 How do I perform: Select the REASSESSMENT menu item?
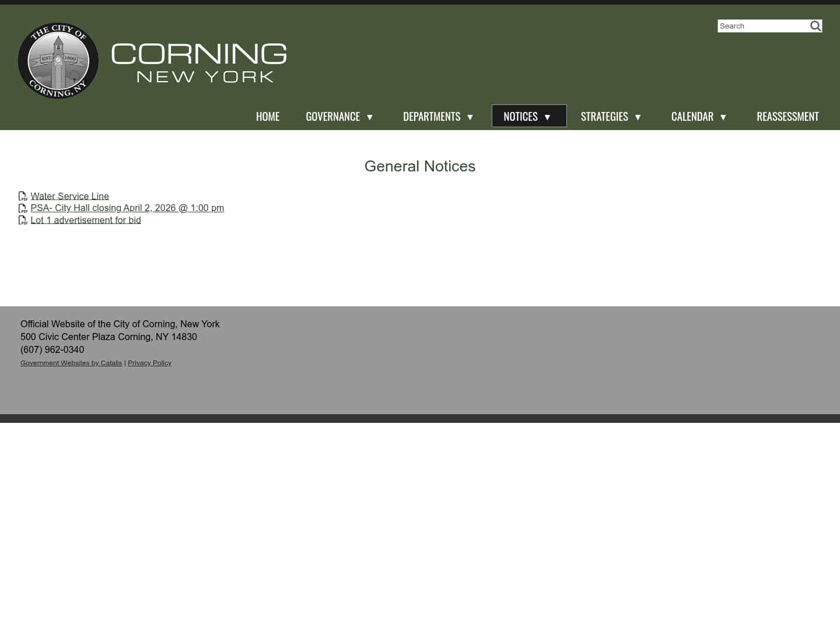coord(787,116)
